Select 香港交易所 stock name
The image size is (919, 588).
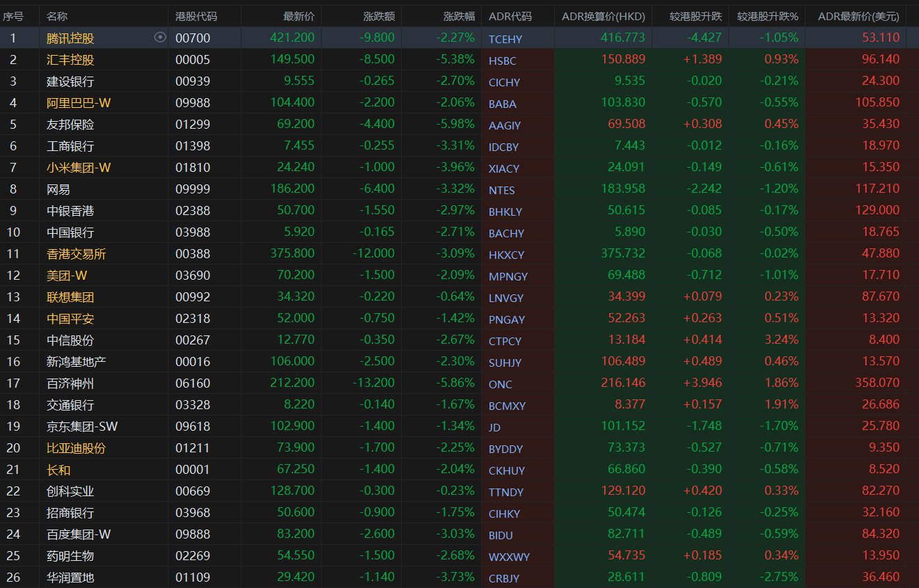click(x=77, y=254)
